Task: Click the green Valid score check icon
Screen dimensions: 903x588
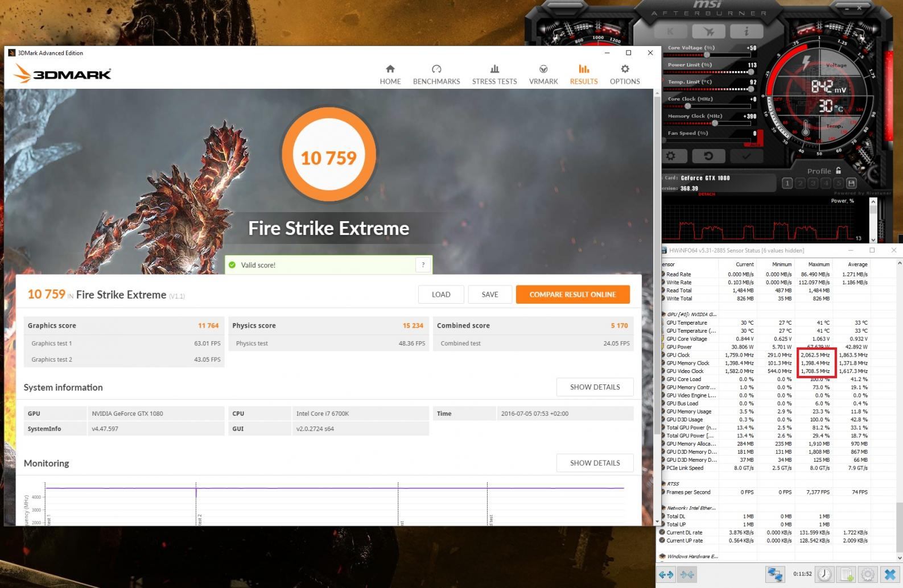Action: click(232, 265)
